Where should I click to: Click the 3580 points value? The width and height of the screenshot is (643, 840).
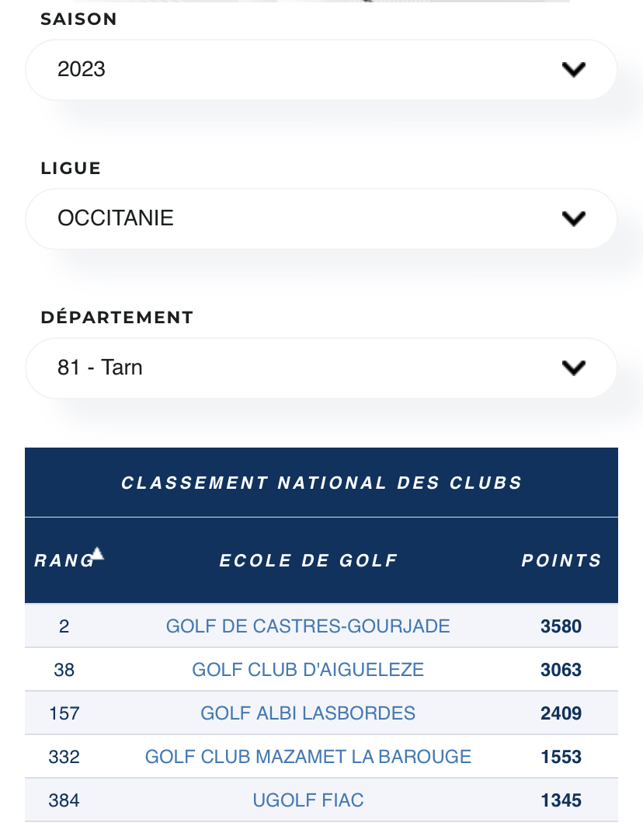(561, 626)
